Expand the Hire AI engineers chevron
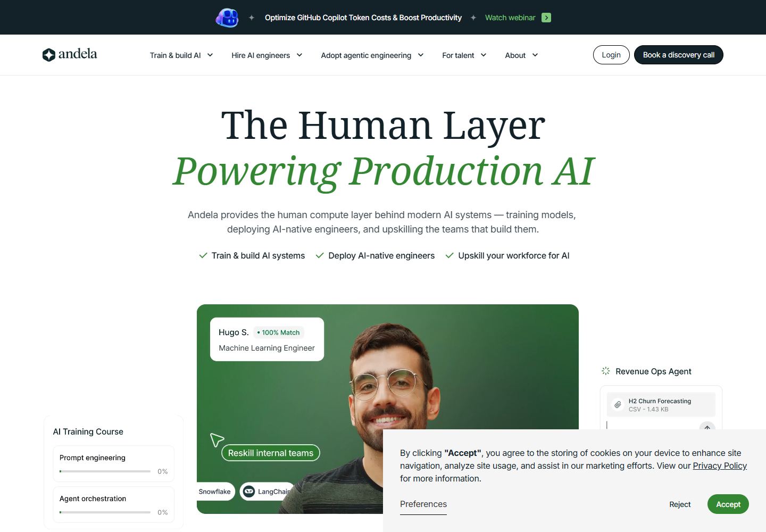This screenshot has height=532, width=766. (x=299, y=55)
